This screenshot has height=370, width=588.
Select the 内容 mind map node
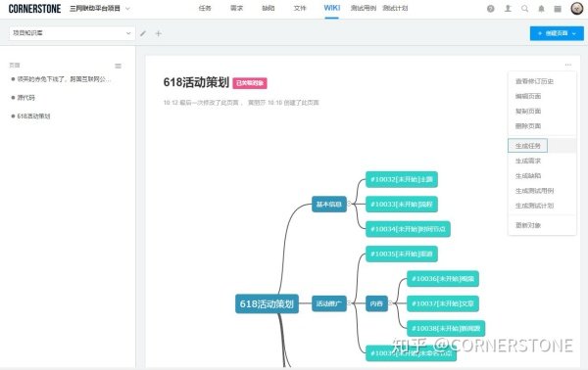click(376, 303)
